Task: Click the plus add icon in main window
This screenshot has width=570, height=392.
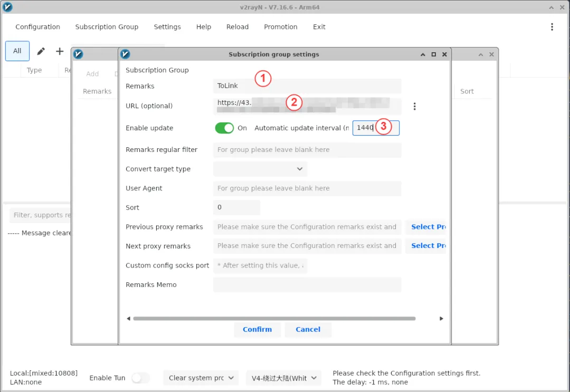Action: click(60, 51)
